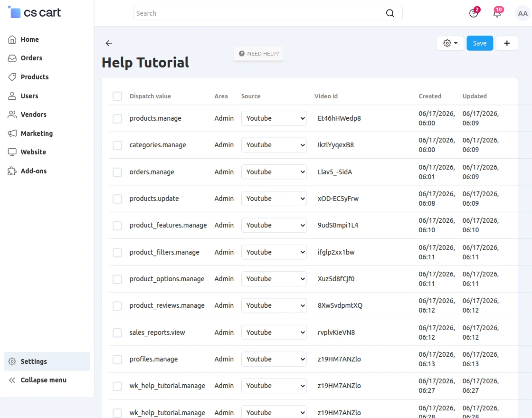The image size is (532, 418).
Task: Open the gear actions dropdown near Save
Action: coord(450,43)
